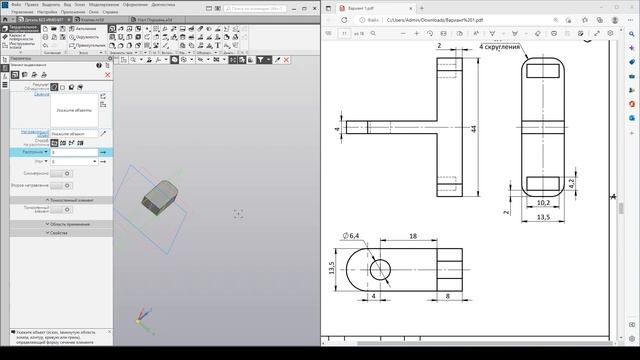Select the extrude element tool icon

pyautogui.click(x=112, y=29)
